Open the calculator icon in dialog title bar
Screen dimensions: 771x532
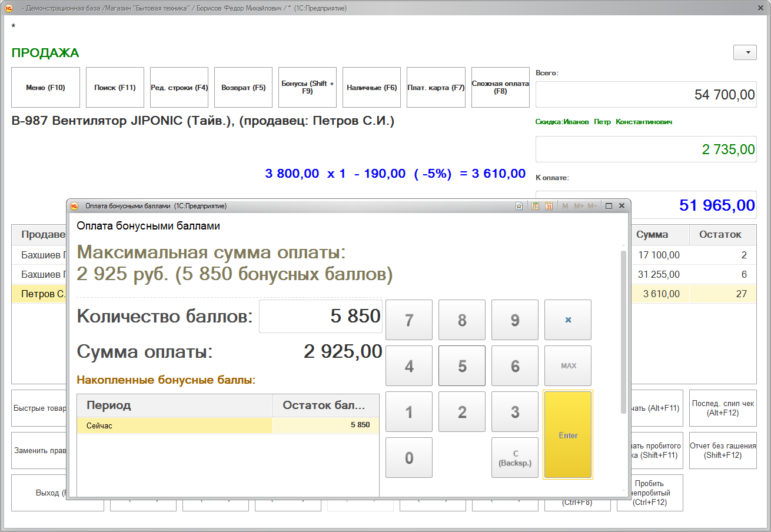point(536,206)
